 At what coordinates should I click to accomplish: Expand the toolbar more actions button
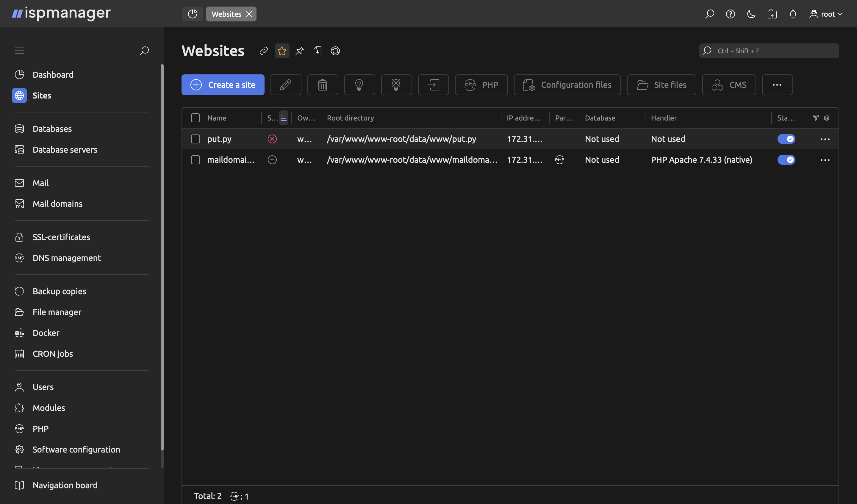[777, 85]
